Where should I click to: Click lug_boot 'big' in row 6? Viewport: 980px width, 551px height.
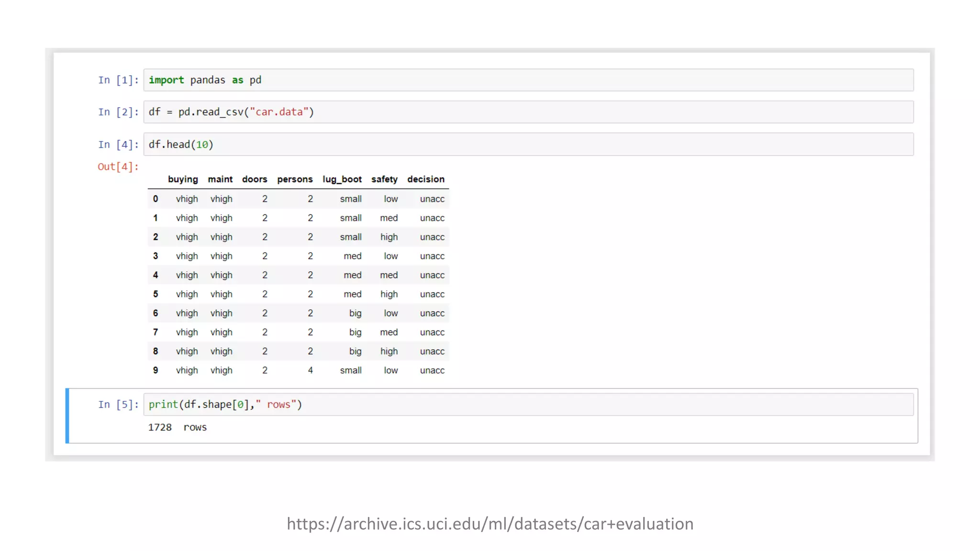[x=355, y=313]
